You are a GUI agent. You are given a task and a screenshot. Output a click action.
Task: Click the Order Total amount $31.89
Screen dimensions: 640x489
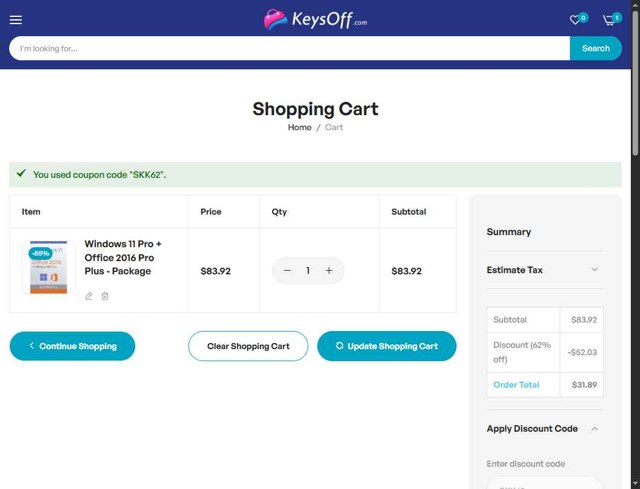584,385
